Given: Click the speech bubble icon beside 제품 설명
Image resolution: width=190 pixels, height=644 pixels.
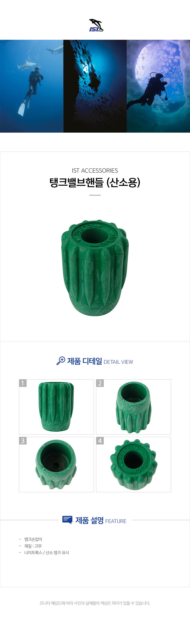Looking at the screenshot, I should pyautogui.click(x=67, y=520).
